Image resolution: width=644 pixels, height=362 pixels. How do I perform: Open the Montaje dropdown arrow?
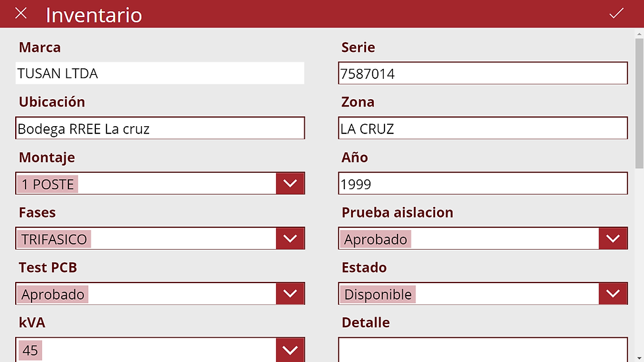[x=290, y=184]
